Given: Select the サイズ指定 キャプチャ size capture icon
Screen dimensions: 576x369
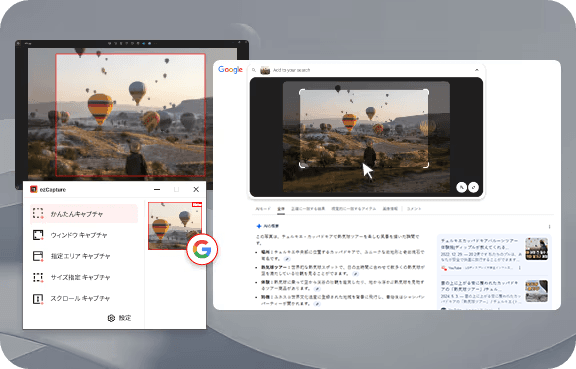Looking at the screenshot, I should pyautogui.click(x=38, y=277).
